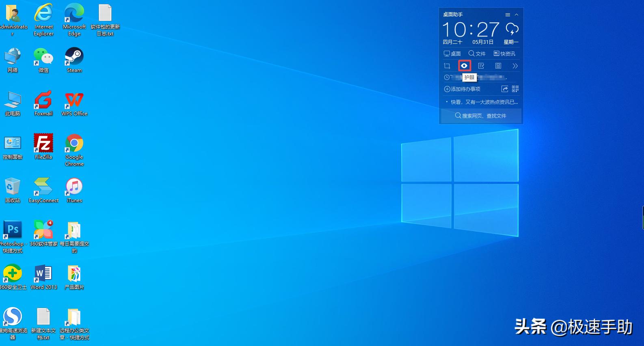Switch to the 桌面 tab in the widget
The height and width of the screenshot is (346, 644).
point(452,54)
